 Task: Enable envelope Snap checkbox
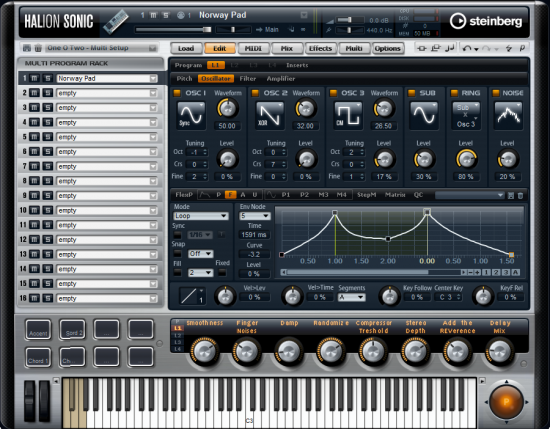click(177, 253)
